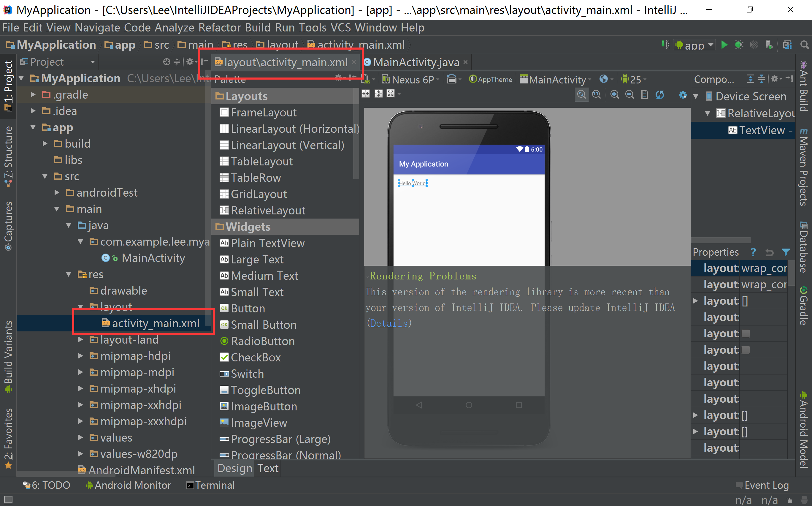Open the VCS menu

point(340,27)
